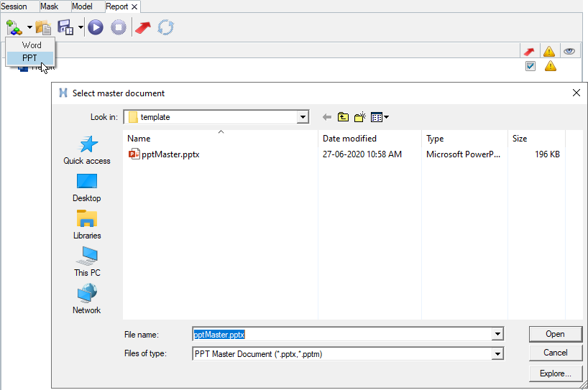This screenshot has width=588, height=390.
Task: Select Libraries in places bar
Action: 87,225
